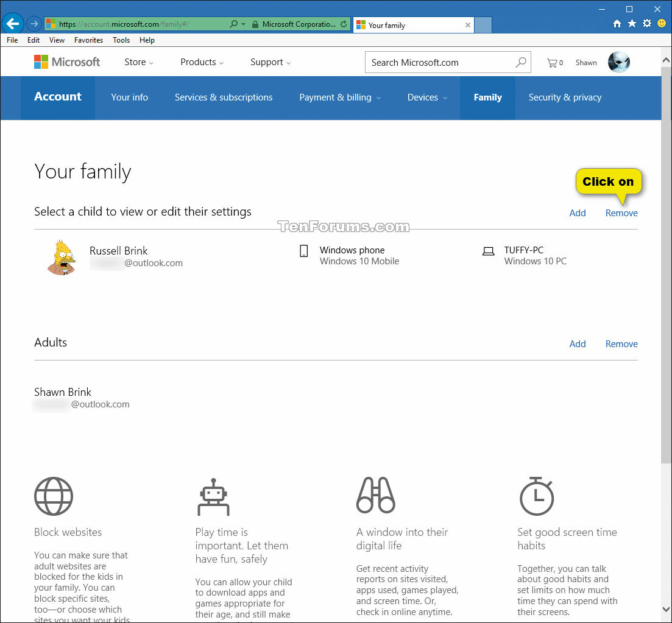Open the View menu
The image size is (672, 623).
pyautogui.click(x=57, y=40)
